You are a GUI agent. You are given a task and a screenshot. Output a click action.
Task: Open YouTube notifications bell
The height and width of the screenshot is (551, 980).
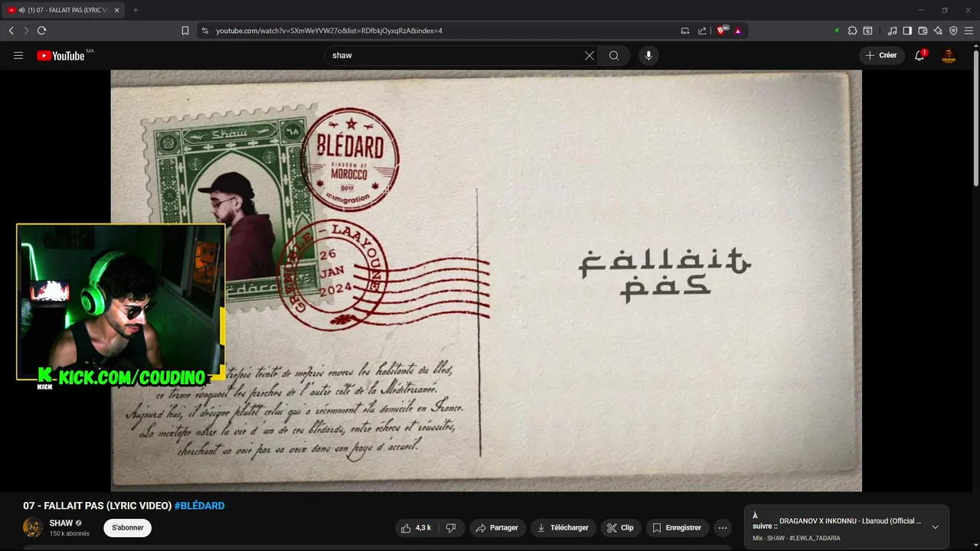[920, 55]
